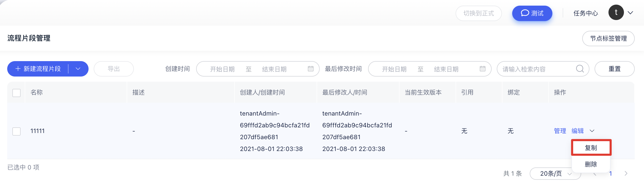Viewport: 644px width, 189px height.
Task: Toggle the select-all header checkbox
Action: coord(16,93)
